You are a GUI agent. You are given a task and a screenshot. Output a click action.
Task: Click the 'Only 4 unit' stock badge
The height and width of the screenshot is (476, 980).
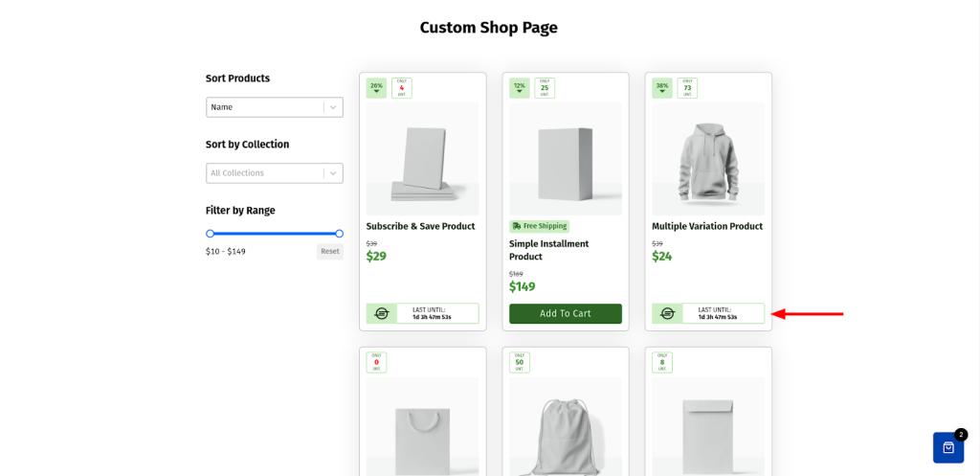pyautogui.click(x=402, y=88)
